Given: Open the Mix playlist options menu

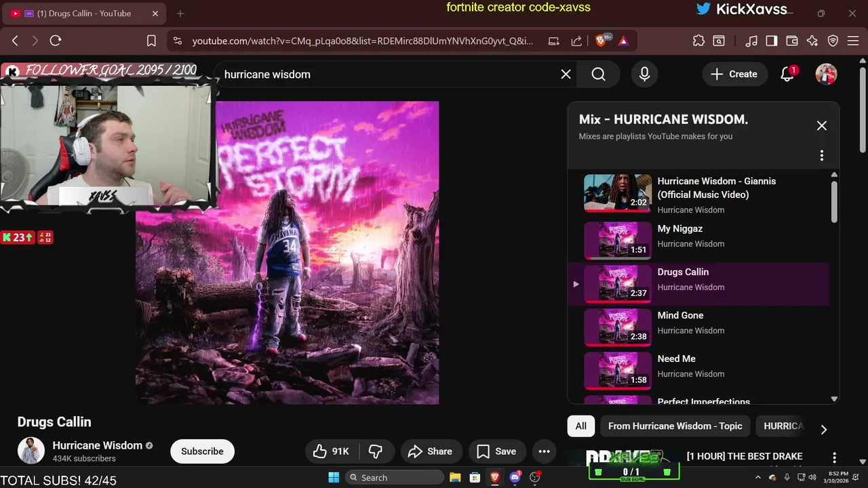Looking at the screenshot, I should [x=822, y=156].
